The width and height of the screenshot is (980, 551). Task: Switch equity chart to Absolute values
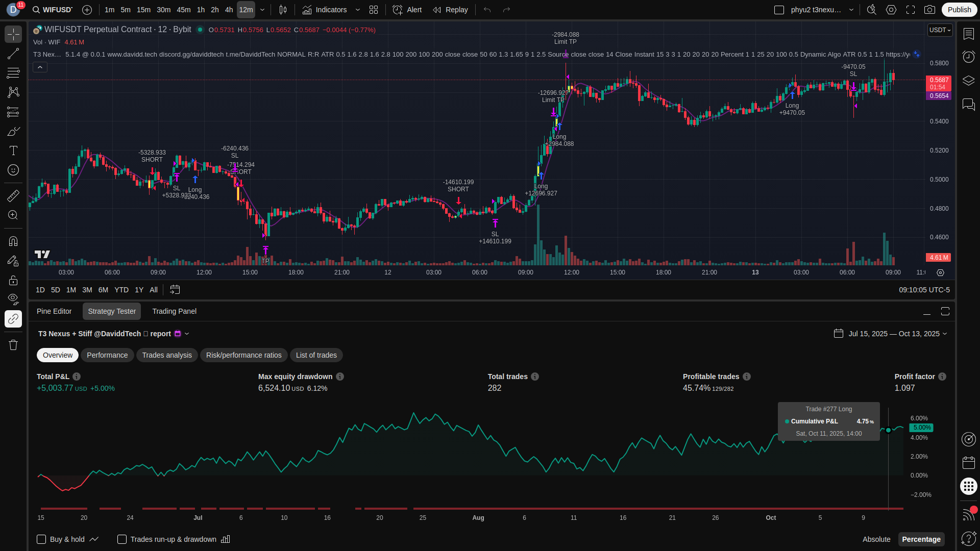[x=876, y=539]
